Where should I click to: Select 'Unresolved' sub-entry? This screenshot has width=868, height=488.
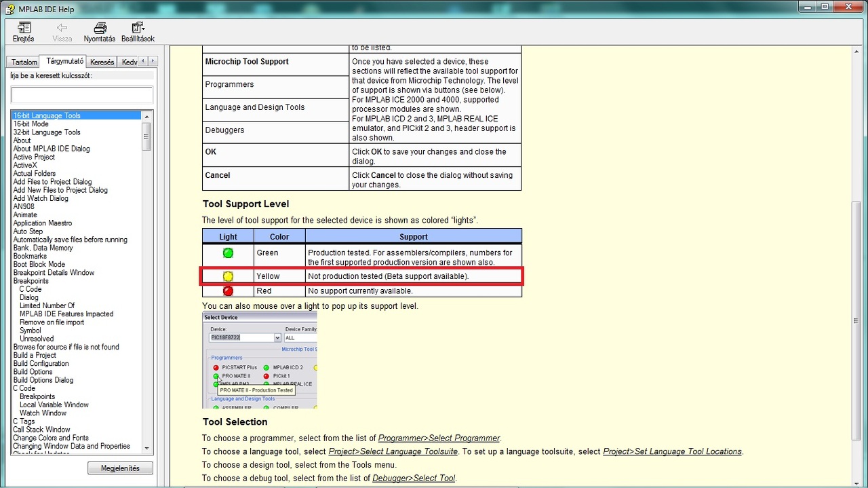pos(37,339)
